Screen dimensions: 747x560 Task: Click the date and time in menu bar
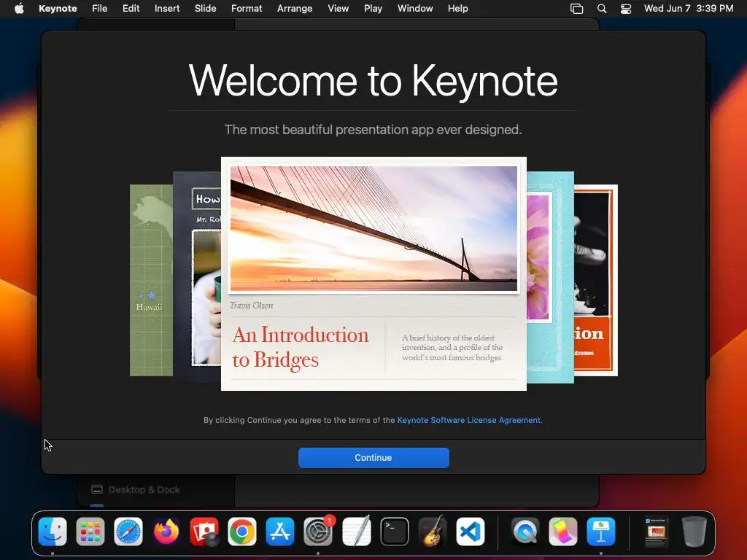tap(689, 9)
